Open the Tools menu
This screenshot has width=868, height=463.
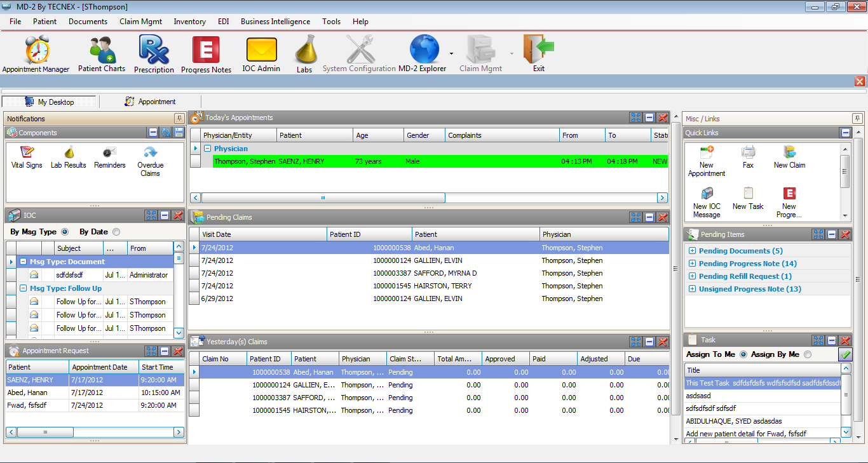click(x=331, y=21)
